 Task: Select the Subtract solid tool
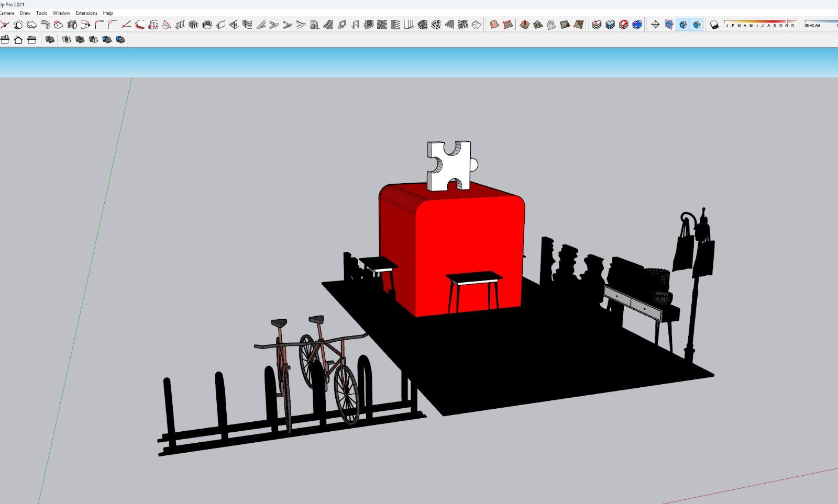[94, 40]
